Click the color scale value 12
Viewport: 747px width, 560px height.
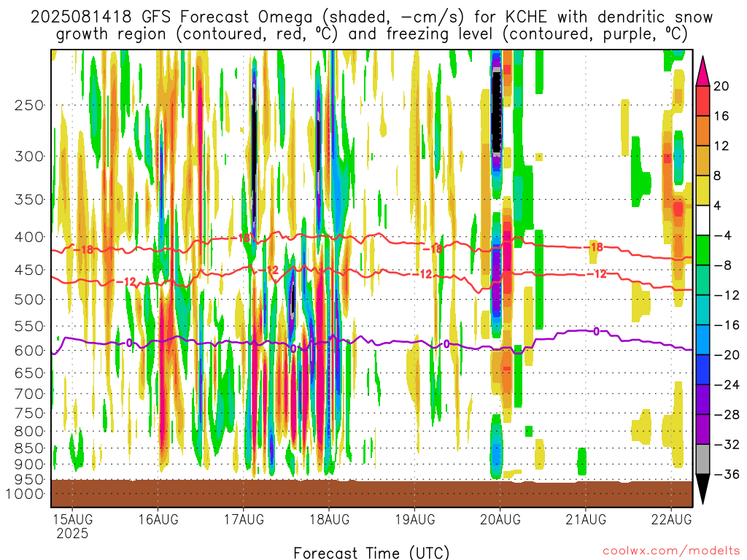click(x=721, y=146)
